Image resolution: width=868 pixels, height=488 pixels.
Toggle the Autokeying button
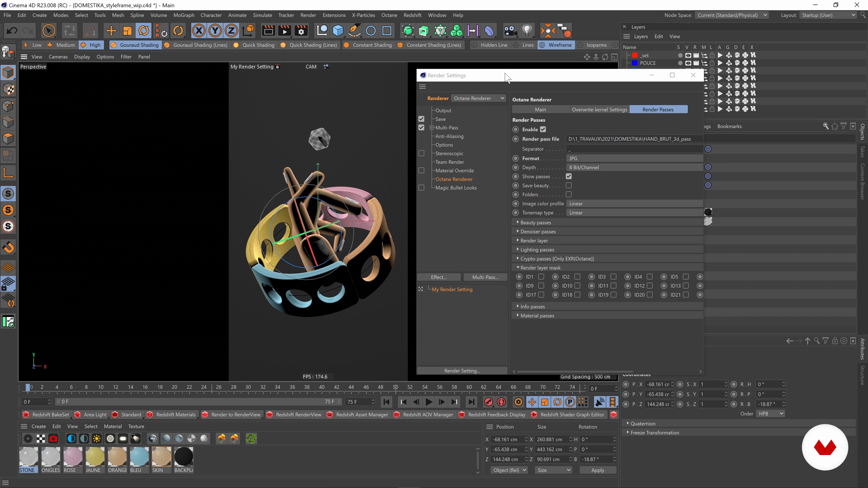[501, 402]
